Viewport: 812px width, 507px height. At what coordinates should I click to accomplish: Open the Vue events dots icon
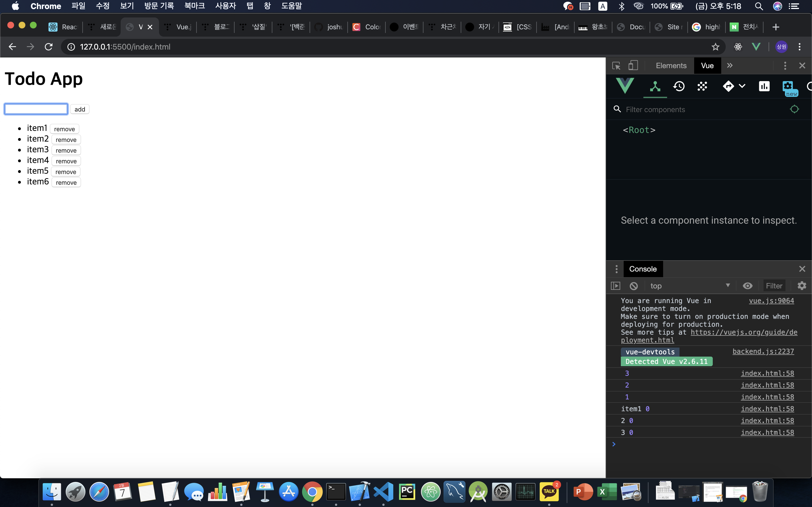click(x=702, y=86)
